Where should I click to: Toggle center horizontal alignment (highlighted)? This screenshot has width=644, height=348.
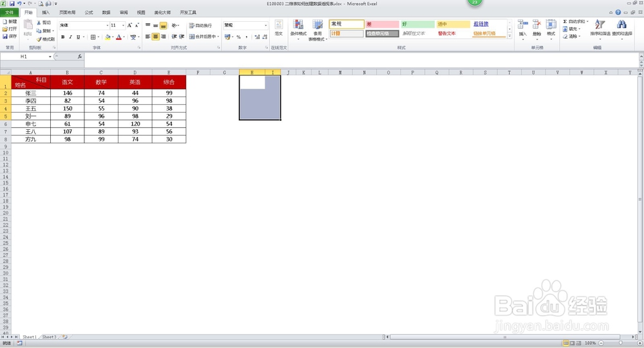click(156, 37)
